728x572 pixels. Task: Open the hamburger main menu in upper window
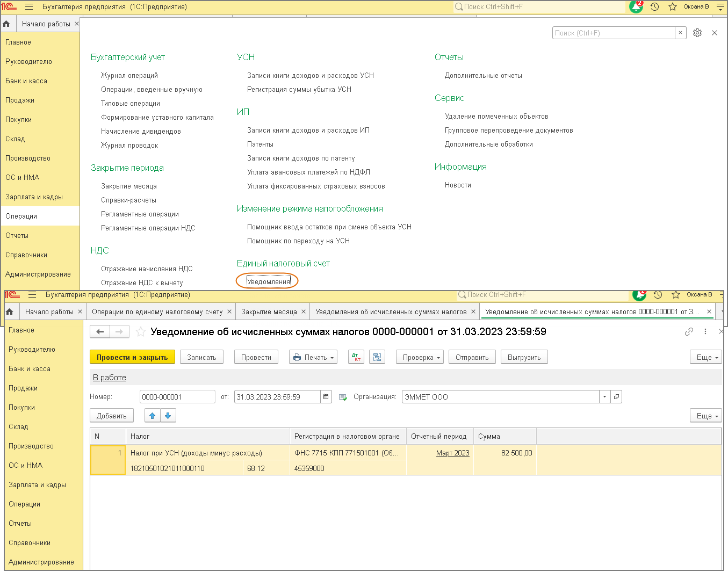(29, 7)
